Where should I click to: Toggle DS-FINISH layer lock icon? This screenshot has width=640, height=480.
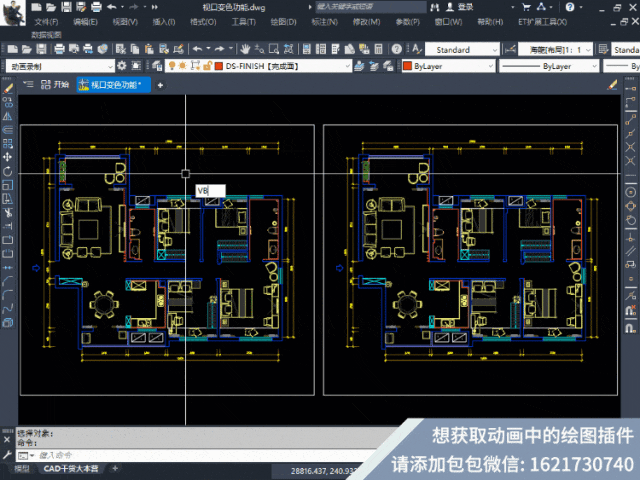[207, 66]
